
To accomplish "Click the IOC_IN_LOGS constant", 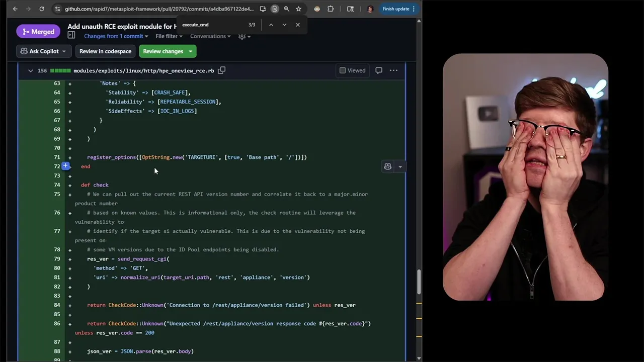I will click(177, 111).
